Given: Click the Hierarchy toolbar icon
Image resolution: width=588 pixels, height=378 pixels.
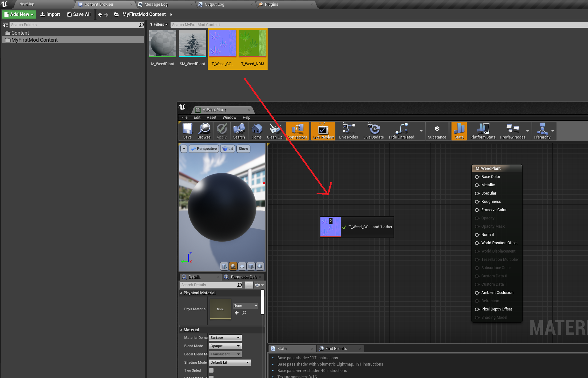Looking at the screenshot, I should pyautogui.click(x=542, y=131).
